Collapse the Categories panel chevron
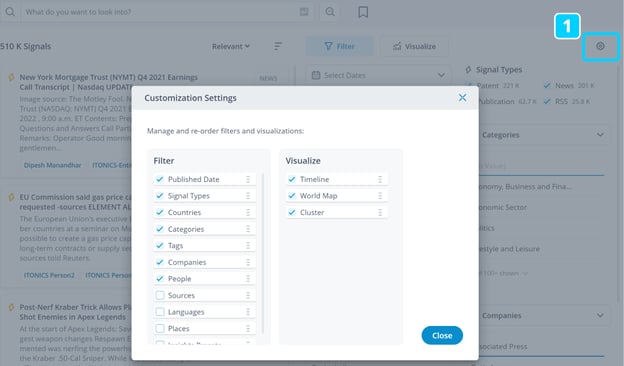 pyautogui.click(x=600, y=135)
